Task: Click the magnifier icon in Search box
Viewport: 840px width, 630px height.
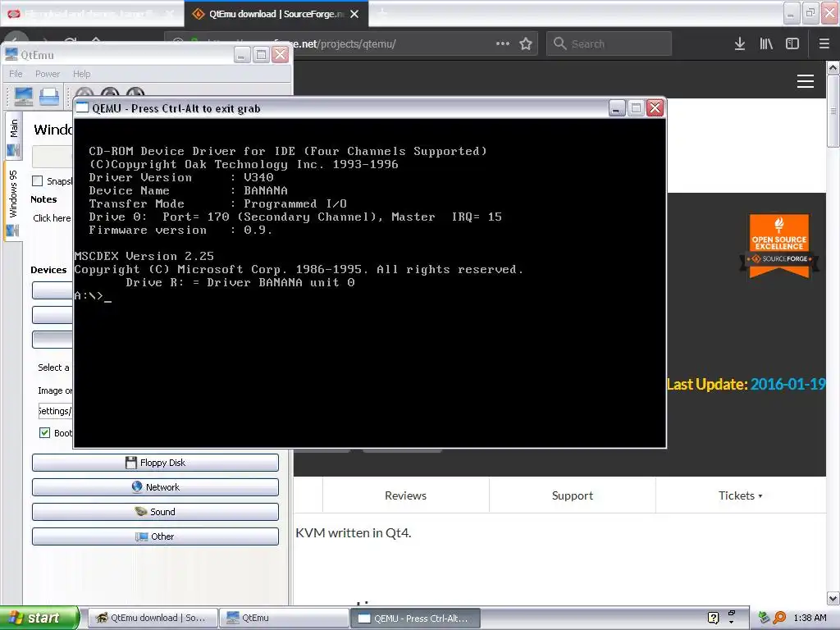Action: (559, 43)
